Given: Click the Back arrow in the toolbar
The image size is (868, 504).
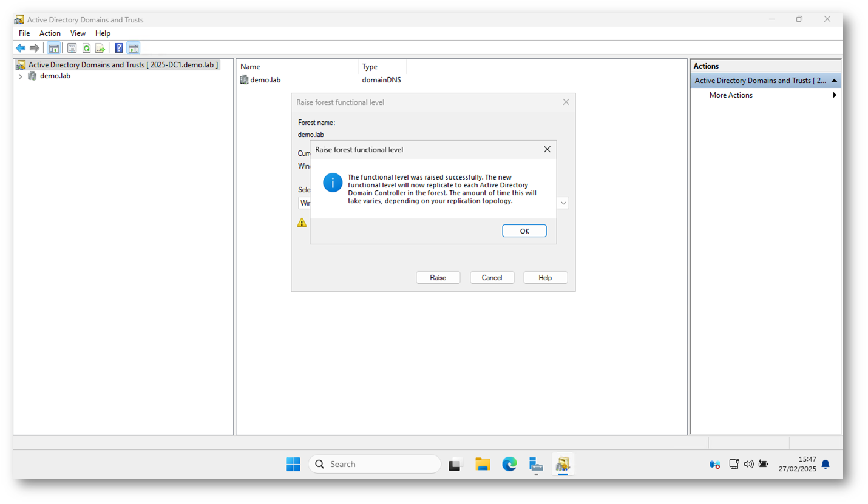Looking at the screenshot, I should [x=21, y=48].
